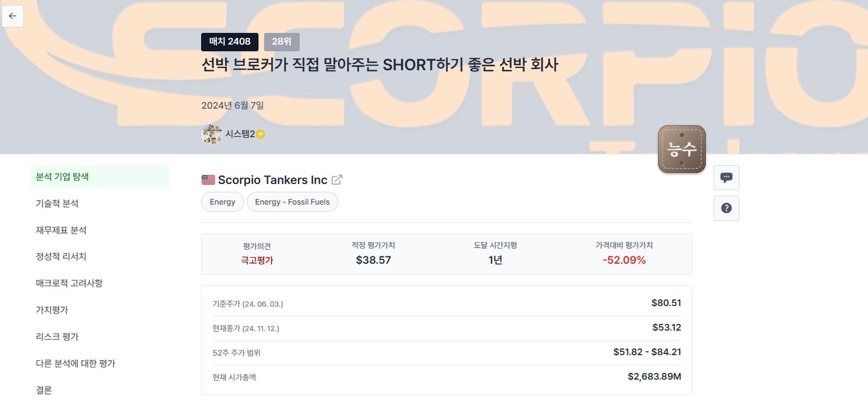Image resolution: width=868 pixels, height=412 pixels.
Task: Click the back arrow button
Action: pyautogui.click(x=13, y=16)
